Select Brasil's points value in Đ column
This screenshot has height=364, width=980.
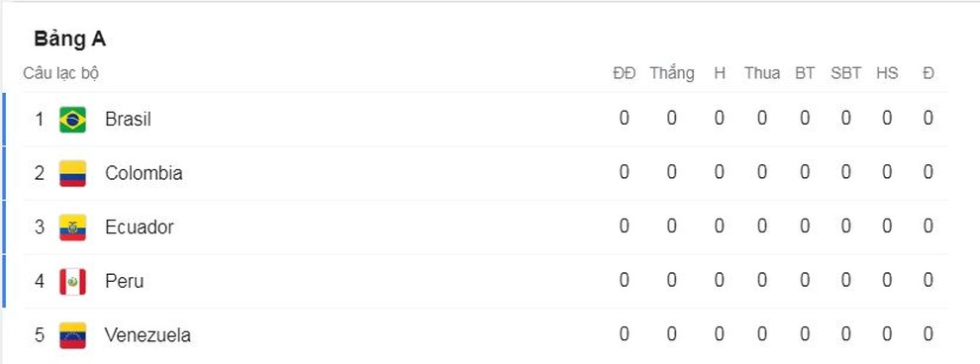[929, 119]
